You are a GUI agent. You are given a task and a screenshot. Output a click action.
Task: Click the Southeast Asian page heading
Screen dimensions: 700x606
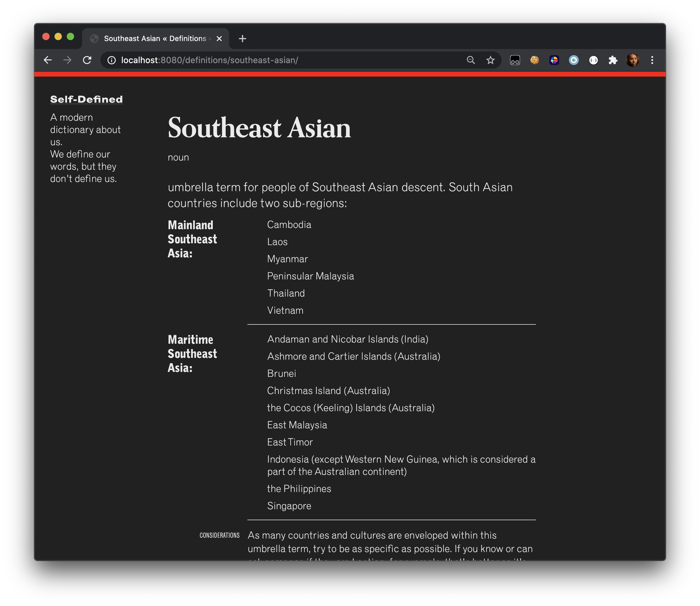pyautogui.click(x=259, y=128)
